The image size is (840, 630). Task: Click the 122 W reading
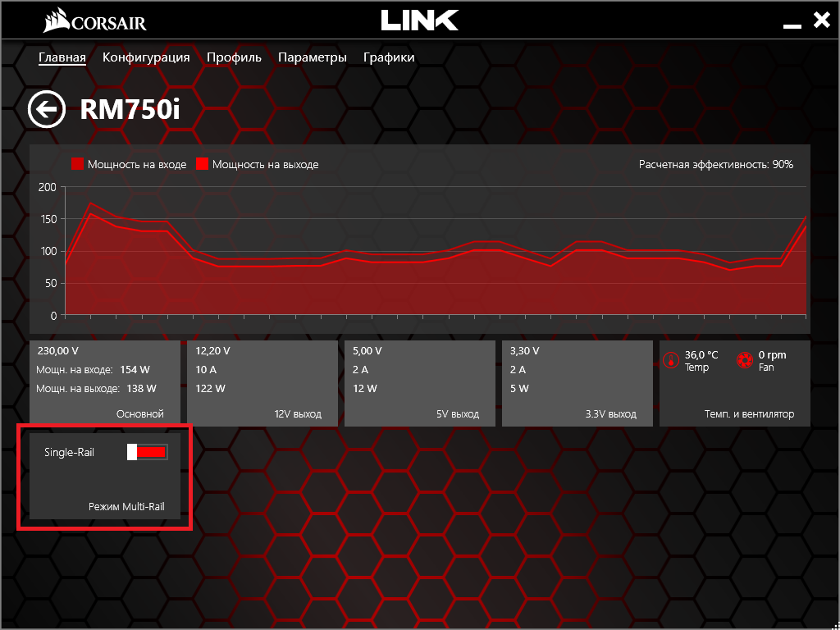pos(211,388)
